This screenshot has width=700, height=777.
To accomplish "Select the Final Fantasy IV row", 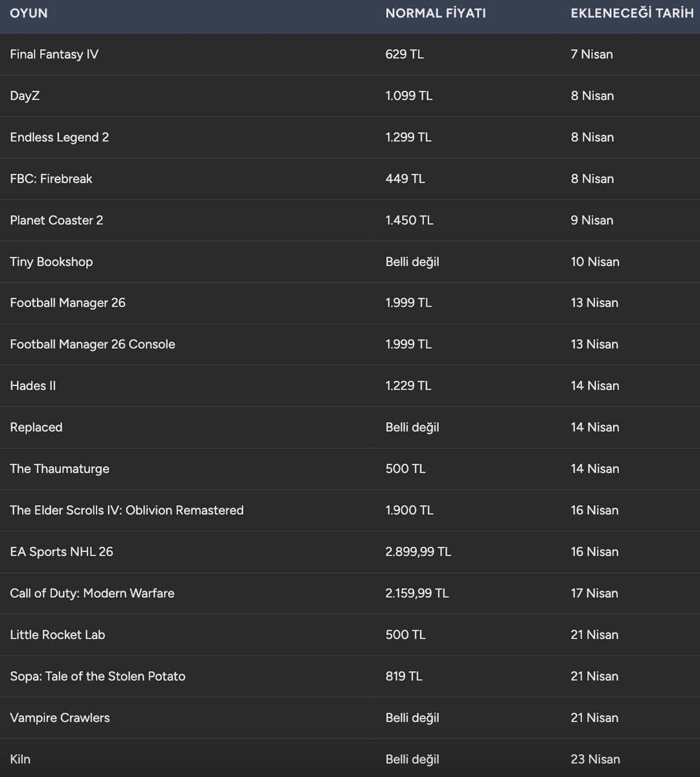I will 350,54.
